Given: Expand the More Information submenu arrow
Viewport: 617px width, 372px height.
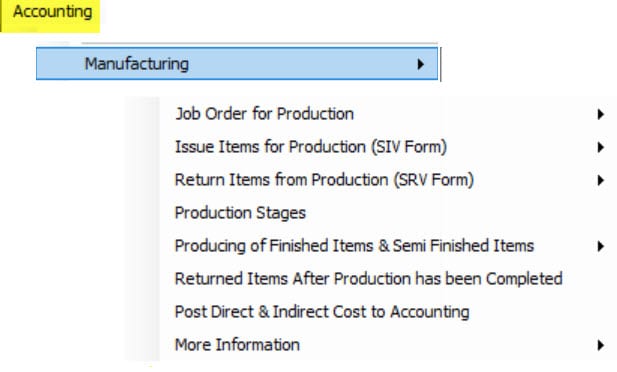Looking at the screenshot, I should coord(600,345).
